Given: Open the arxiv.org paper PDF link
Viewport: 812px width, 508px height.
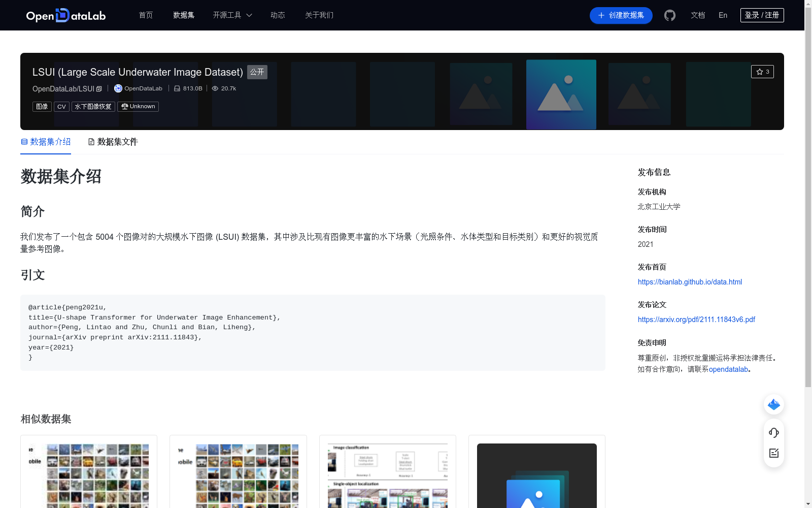Looking at the screenshot, I should (x=696, y=320).
